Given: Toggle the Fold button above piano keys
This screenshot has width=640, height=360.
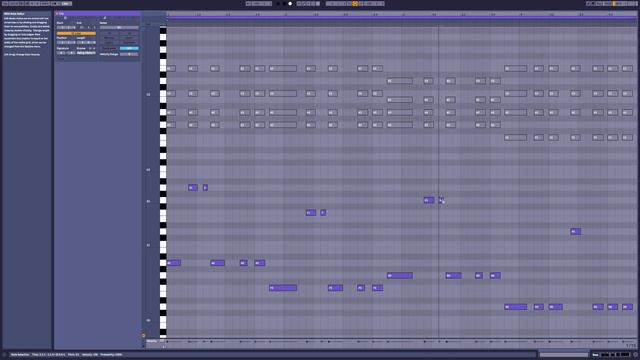Looking at the screenshot, I should pyautogui.click(x=148, y=24).
